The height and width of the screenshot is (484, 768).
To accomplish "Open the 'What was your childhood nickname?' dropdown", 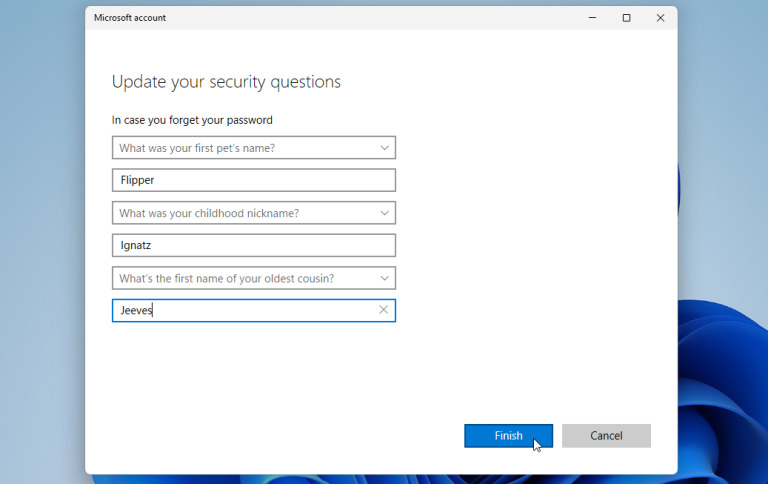I will click(x=254, y=213).
